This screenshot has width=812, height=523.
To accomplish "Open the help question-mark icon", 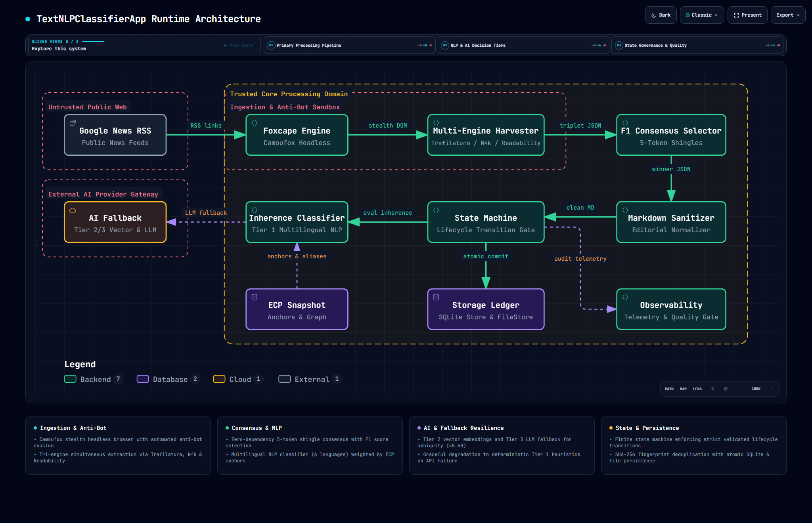I will coord(726,389).
